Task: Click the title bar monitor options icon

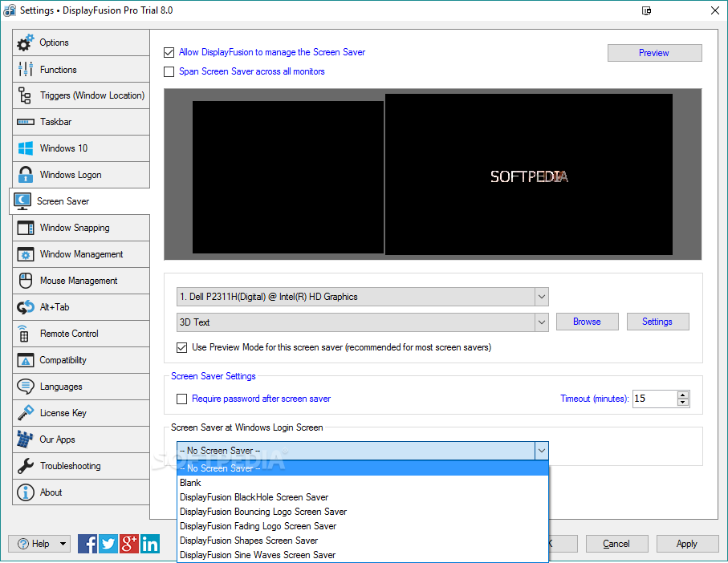Action: click(646, 10)
